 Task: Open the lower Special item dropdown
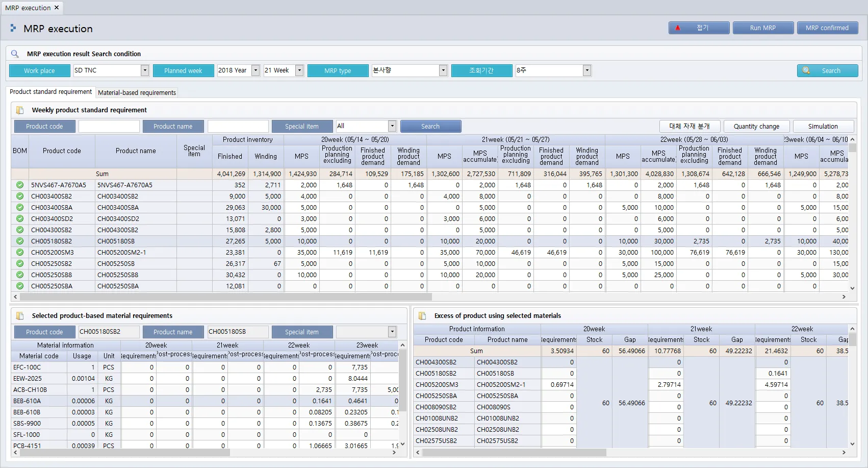click(x=392, y=332)
